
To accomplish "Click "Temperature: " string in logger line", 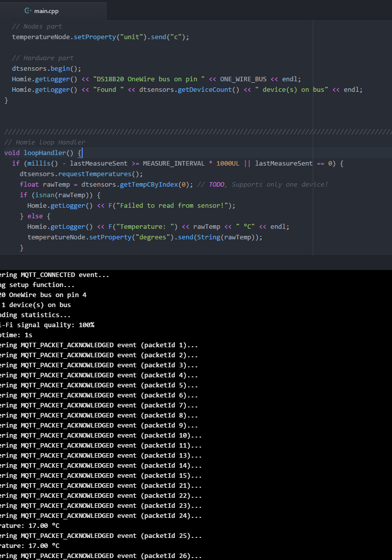I will pos(145,226).
